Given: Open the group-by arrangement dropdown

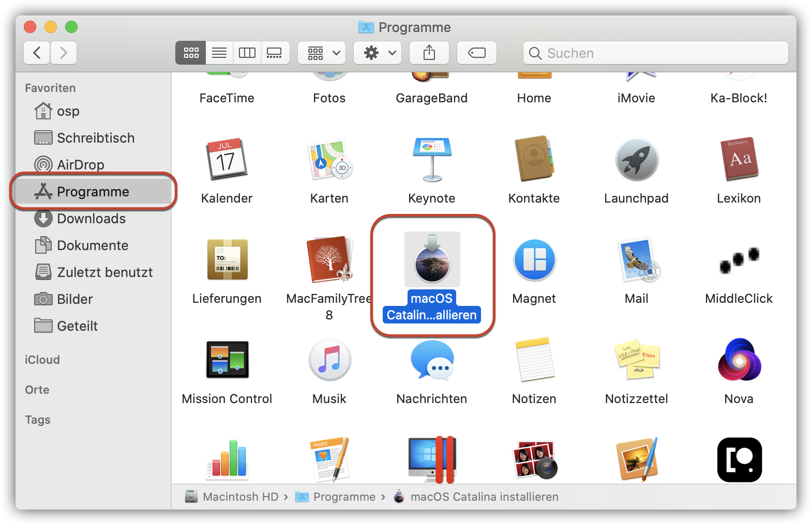Looking at the screenshot, I should 322,53.
